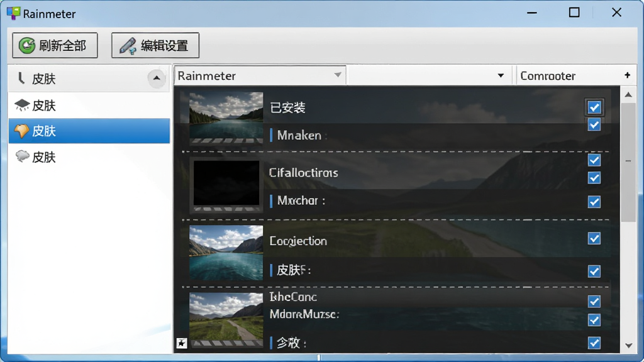Toggle the checkbox for the 参数 row

tap(594, 343)
